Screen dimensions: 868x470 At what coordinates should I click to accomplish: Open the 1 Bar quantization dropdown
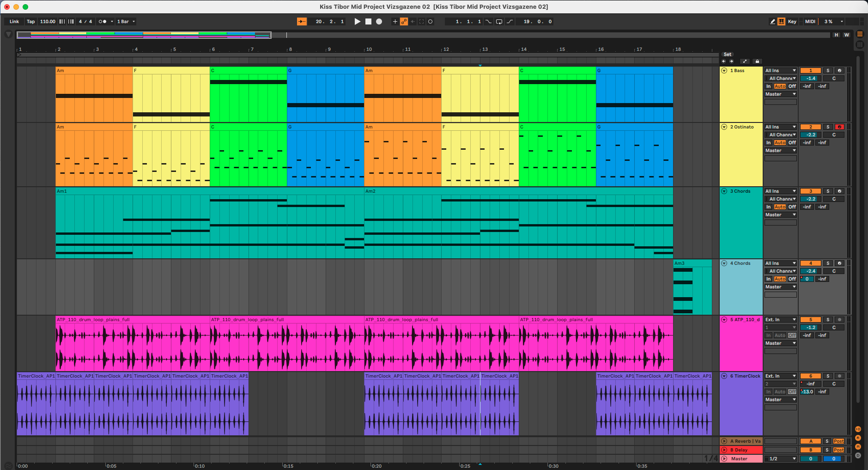(x=126, y=22)
